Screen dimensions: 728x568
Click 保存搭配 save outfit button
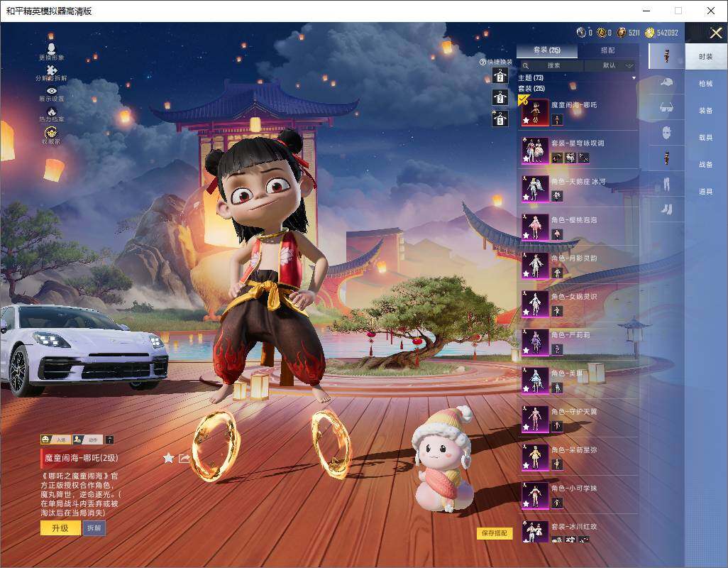[x=494, y=533]
